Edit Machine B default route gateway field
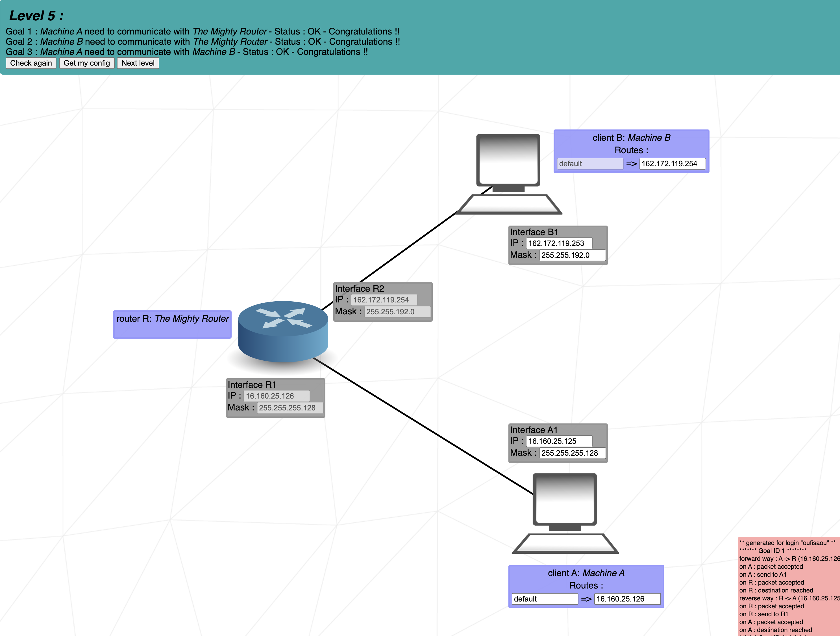Screen dimensions: 840x636 point(672,164)
